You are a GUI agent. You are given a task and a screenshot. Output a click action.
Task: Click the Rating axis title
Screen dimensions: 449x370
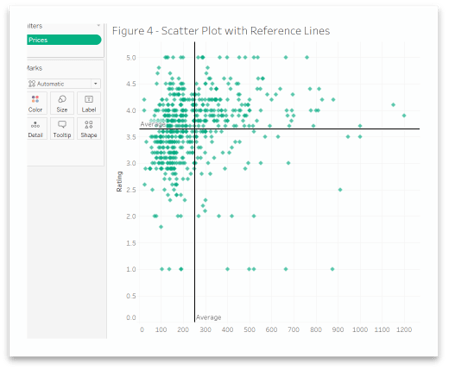(x=119, y=182)
